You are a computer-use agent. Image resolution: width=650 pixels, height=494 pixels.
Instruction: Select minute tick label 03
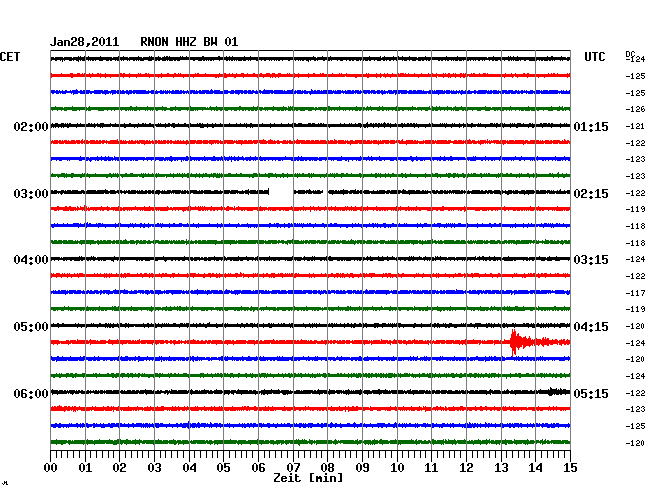tap(154, 467)
